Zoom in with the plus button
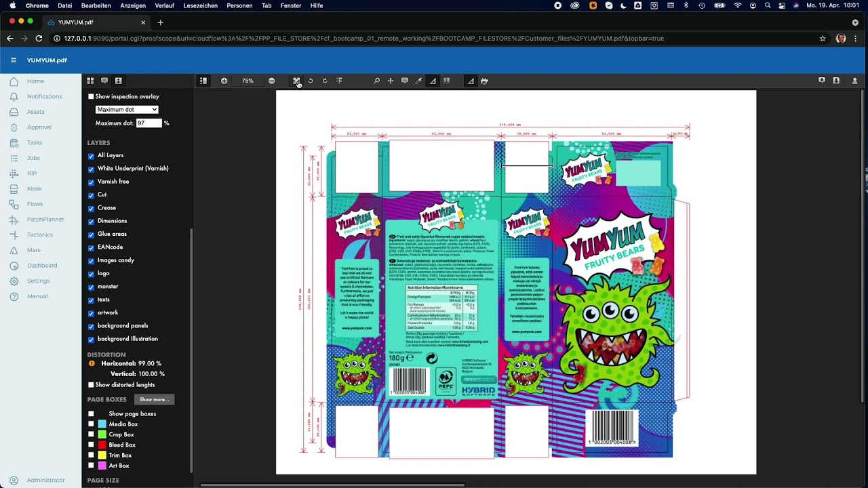This screenshot has height=488, width=868. click(224, 81)
